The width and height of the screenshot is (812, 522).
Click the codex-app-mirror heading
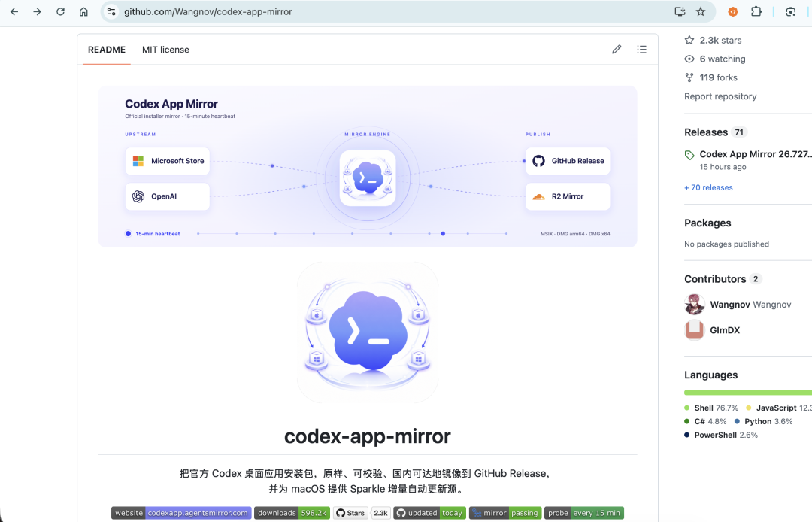(x=368, y=436)
